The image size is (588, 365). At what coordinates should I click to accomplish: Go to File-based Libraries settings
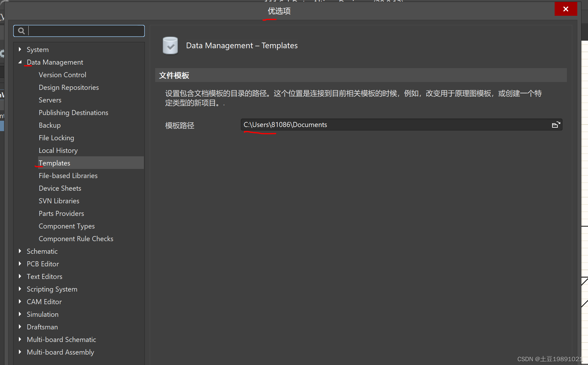click(68, 176)
